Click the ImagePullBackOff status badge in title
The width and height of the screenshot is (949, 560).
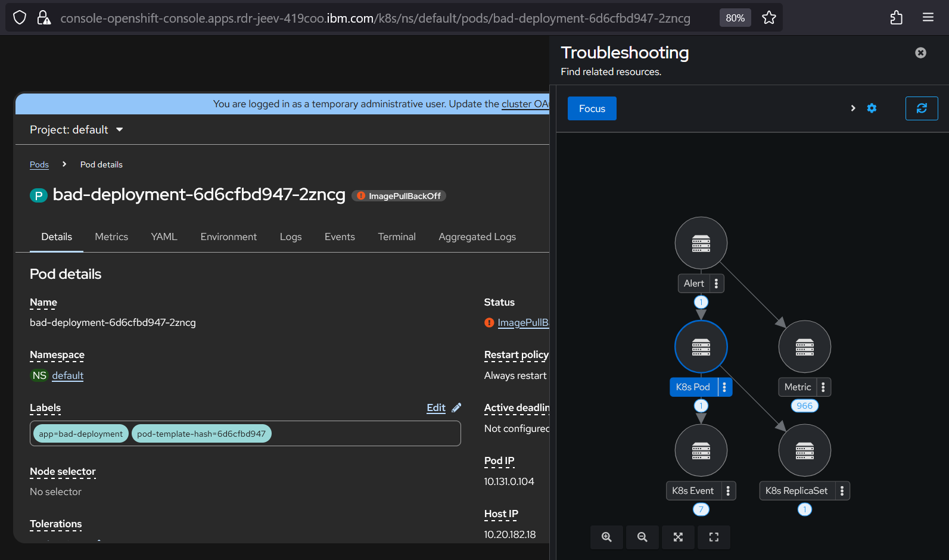tap(399, 196)
